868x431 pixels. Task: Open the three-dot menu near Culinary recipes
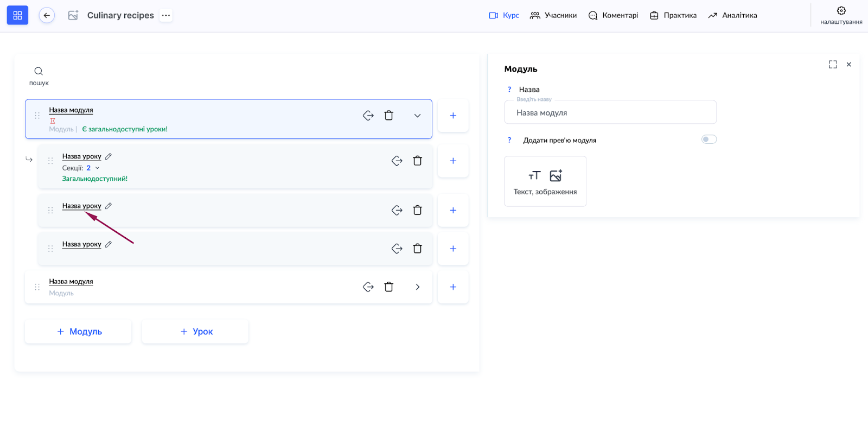(166, 15)
